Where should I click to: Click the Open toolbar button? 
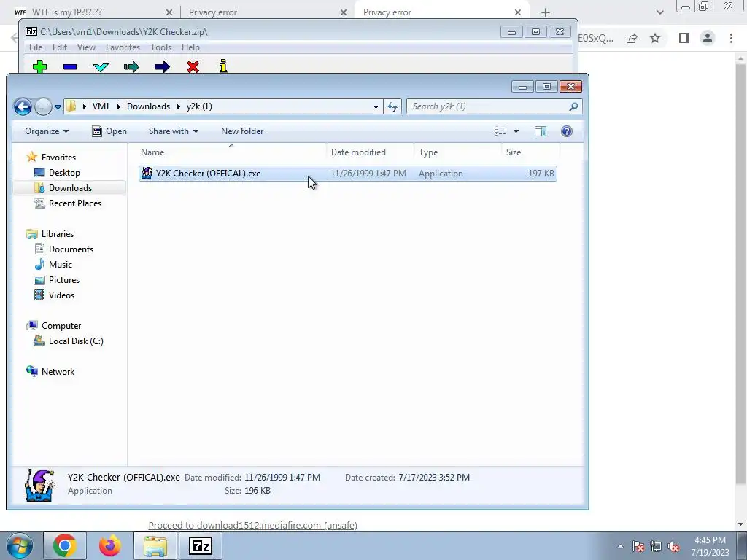coord(109,131)
